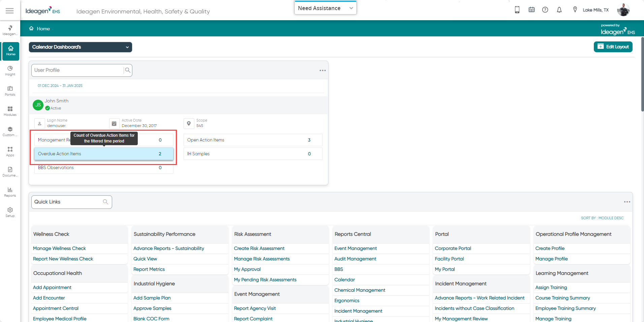Click the vertical page scrollbar

(x=642, y=74)
